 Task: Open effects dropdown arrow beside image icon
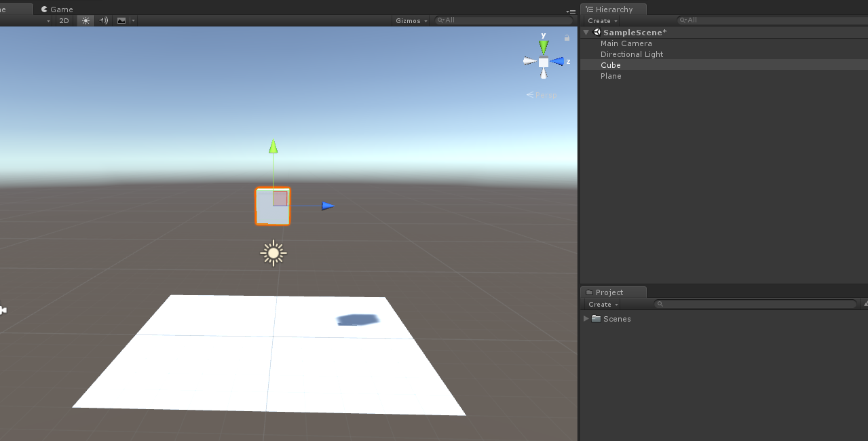pos(133,20)
